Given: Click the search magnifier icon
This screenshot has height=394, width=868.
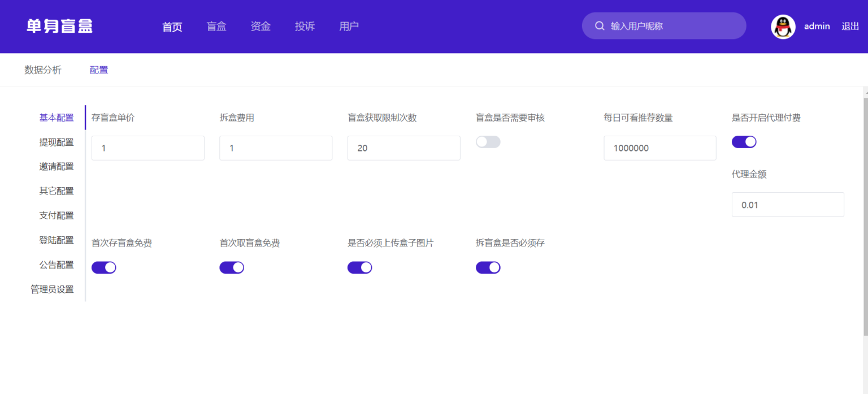Looking at the screenshot, I should point(600,25).
